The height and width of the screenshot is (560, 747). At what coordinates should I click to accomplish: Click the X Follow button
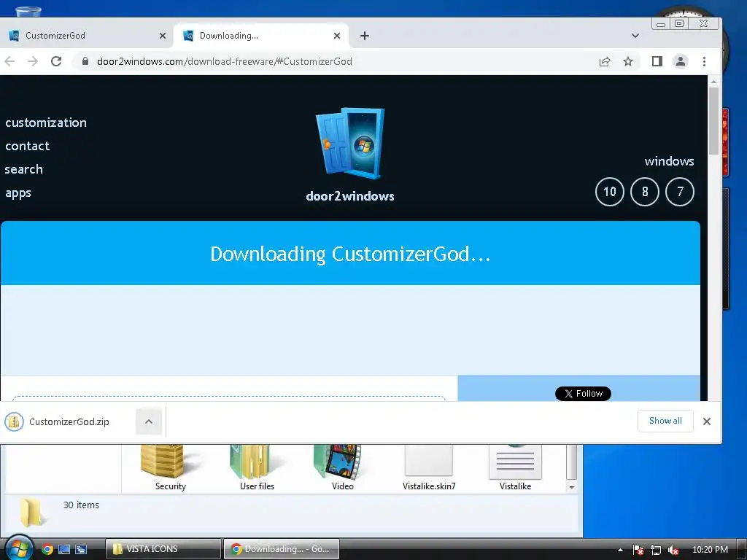(x=583, y=394)
